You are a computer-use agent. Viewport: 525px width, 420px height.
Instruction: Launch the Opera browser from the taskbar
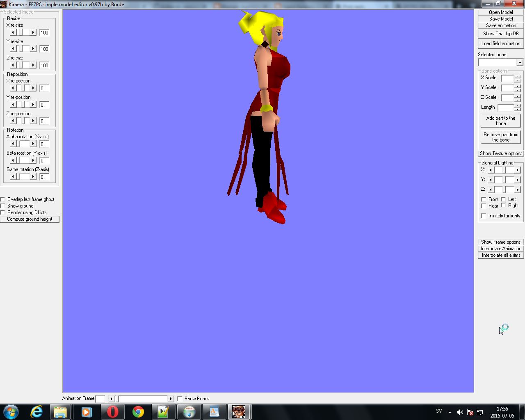point(112,412)
